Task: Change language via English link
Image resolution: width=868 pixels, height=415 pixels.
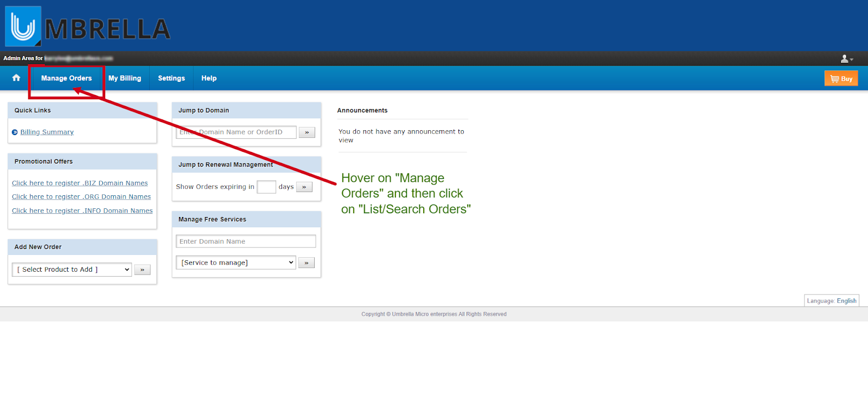Action: [x=846, y=301]
